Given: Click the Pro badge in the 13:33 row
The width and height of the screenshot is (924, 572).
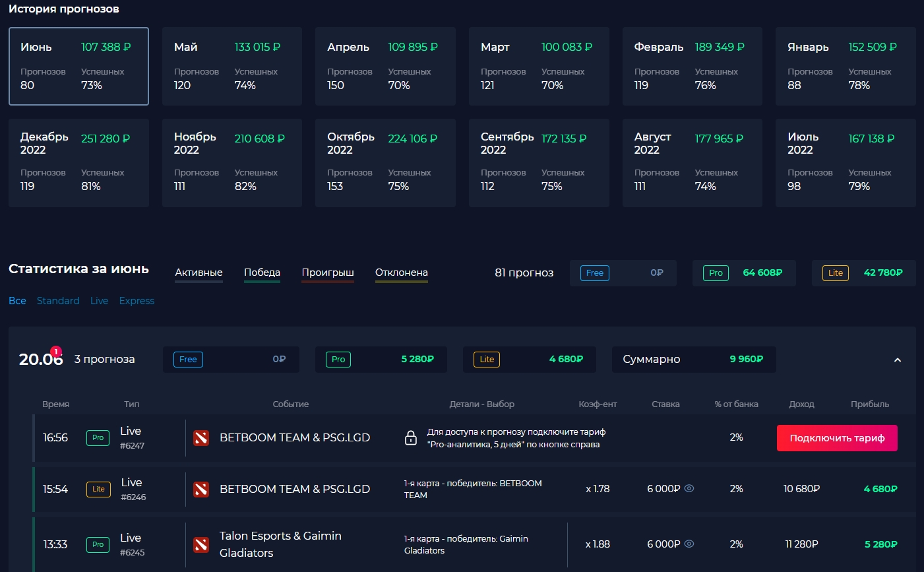Looking at the screenshot, I should [98, 544].
